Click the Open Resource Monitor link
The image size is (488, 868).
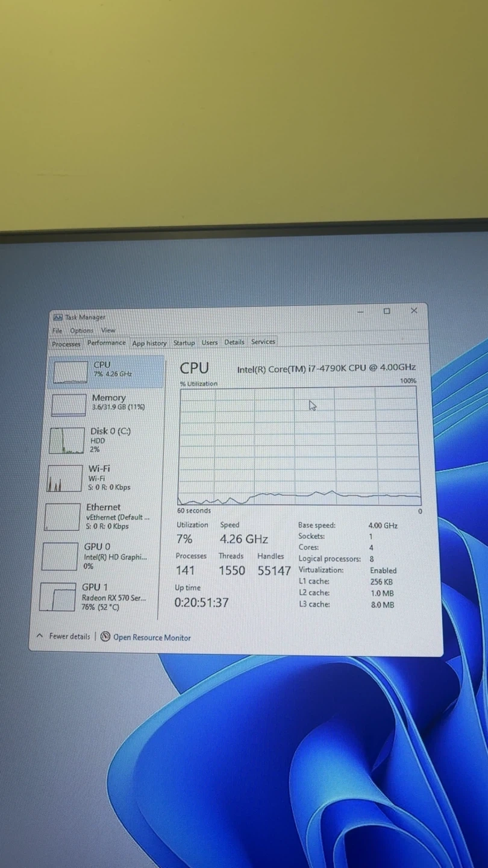(x=152, y=637)
